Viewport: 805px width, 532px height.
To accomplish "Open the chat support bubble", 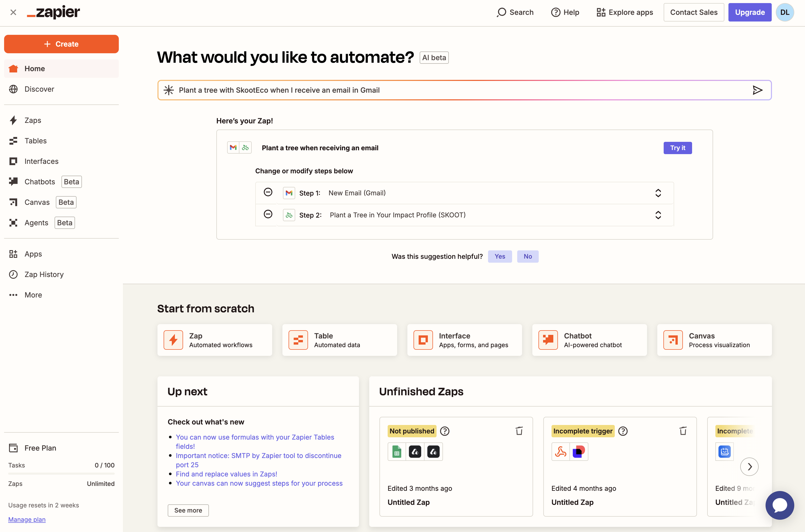I will [x=780, y=505].
